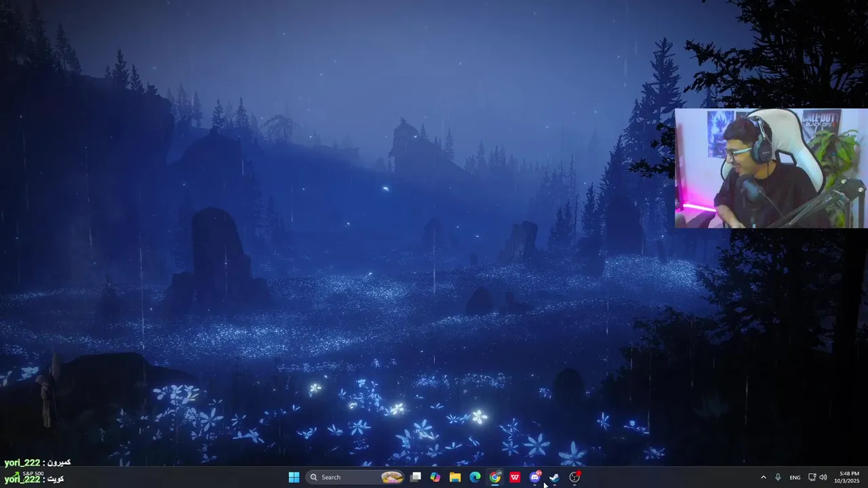Open Task View from taskbar
The width and height of the screenshot is (868, 488).
(416, 477)
